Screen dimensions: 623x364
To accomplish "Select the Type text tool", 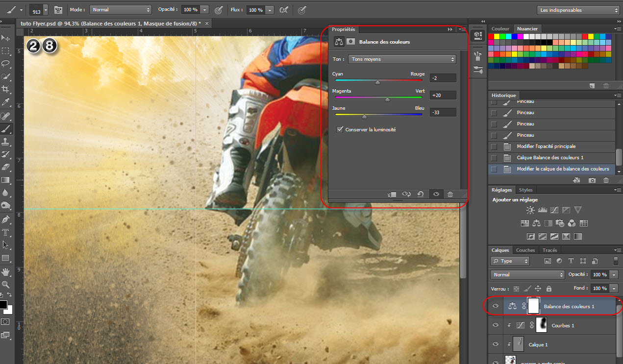I will click(x=6, y=232).
